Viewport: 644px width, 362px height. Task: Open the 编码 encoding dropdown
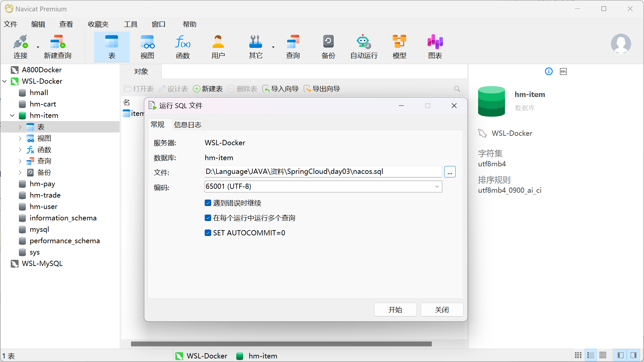tap(437, 187)
